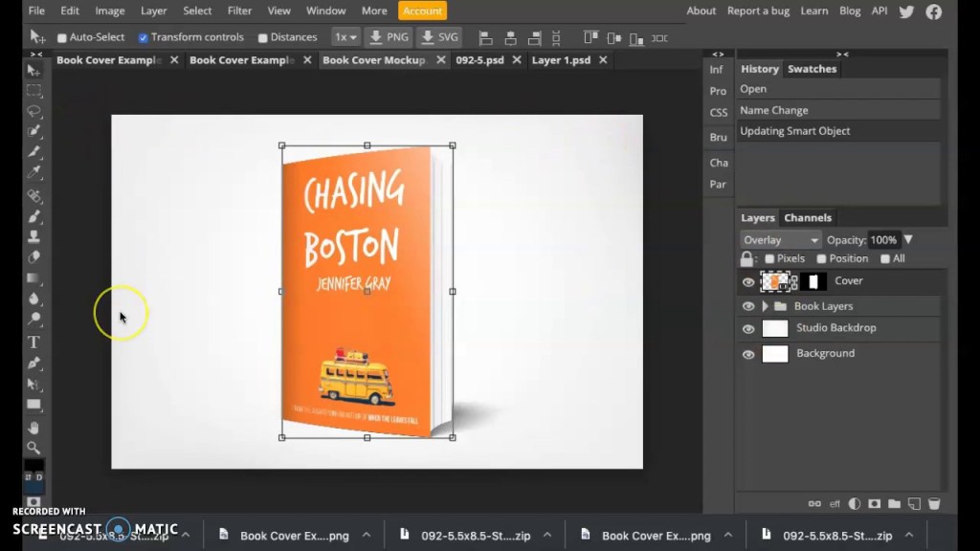
Task: Open the Add layer mask icon
Action: pyautogui.click(x=874, y=502)
